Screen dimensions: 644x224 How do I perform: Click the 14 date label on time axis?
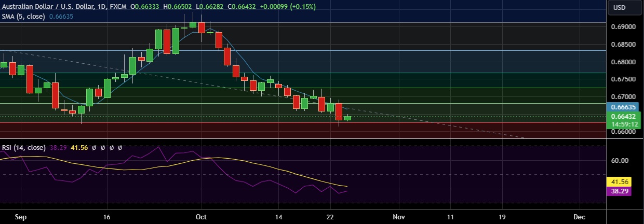[278, 216]
